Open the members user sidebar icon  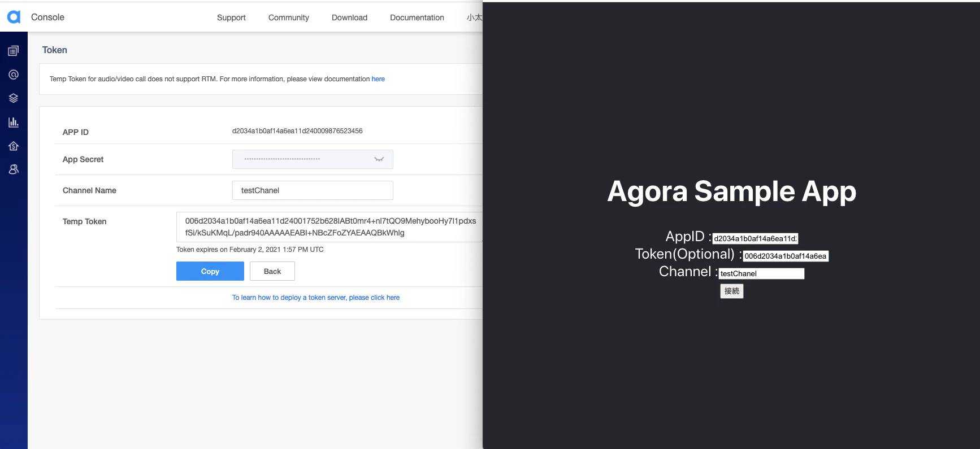point(14,169)
